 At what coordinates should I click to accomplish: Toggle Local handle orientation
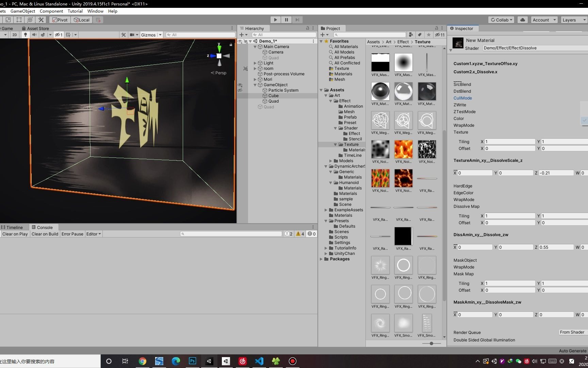[82, 20]
